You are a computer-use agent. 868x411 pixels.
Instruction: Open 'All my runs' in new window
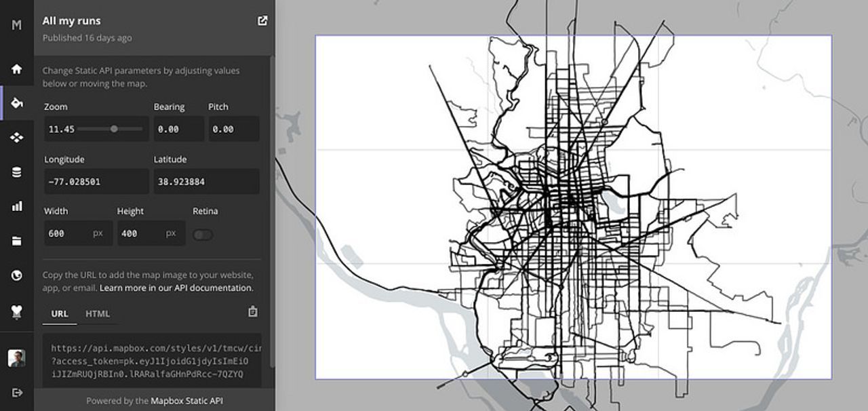tap(262, 21)
